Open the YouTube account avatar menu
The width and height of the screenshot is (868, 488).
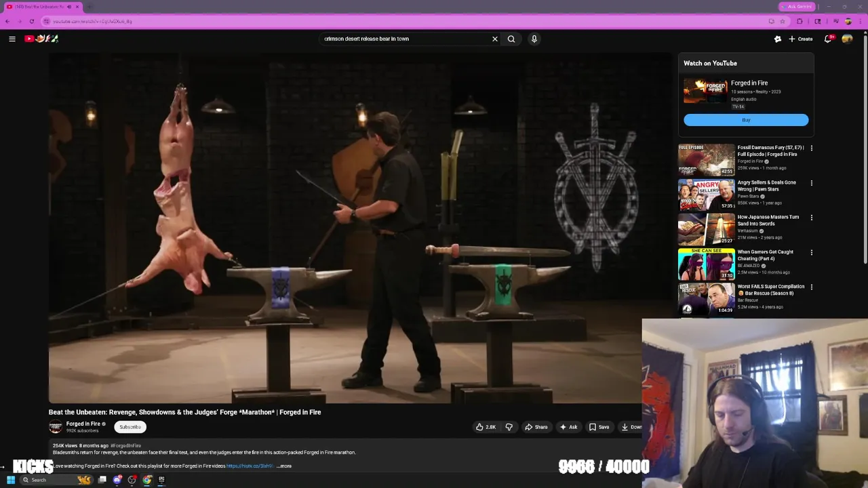click(x=847, y=39)
